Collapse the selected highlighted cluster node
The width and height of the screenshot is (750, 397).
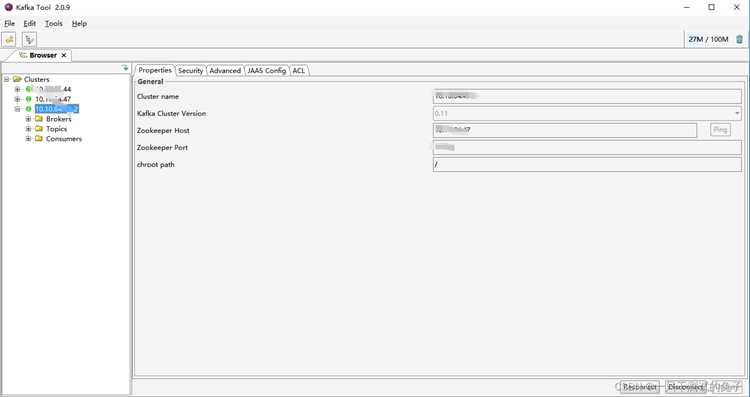[17, 109]
